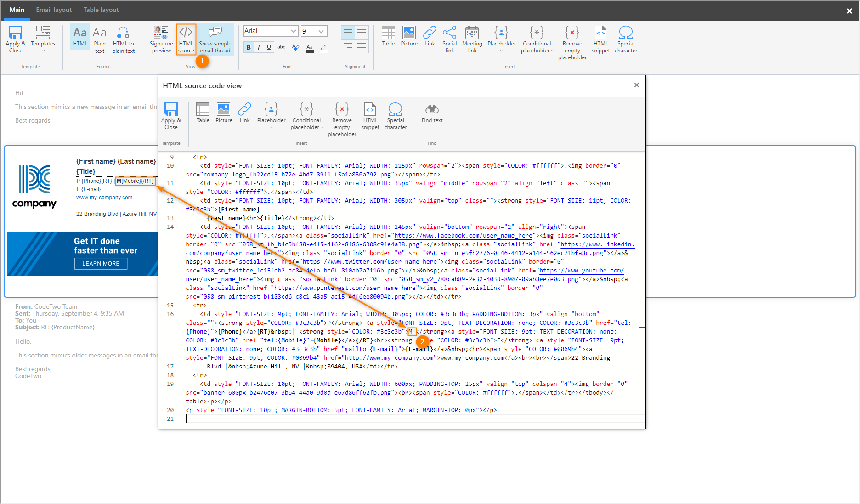
Task: Open the www.my-company.com link
Action: click(x=104, y=197)
